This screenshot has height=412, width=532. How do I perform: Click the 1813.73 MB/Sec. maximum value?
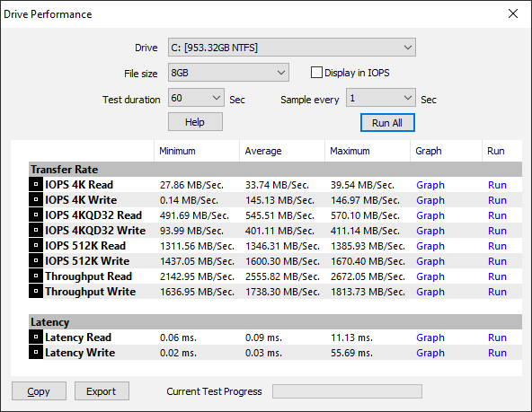(x=368, y=292)
